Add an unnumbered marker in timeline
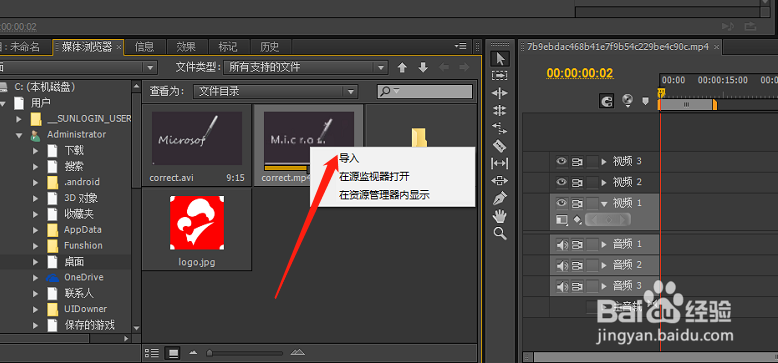The width and height of the screenshot is (778, 363). pyautogui.click(x=645, y=101)
